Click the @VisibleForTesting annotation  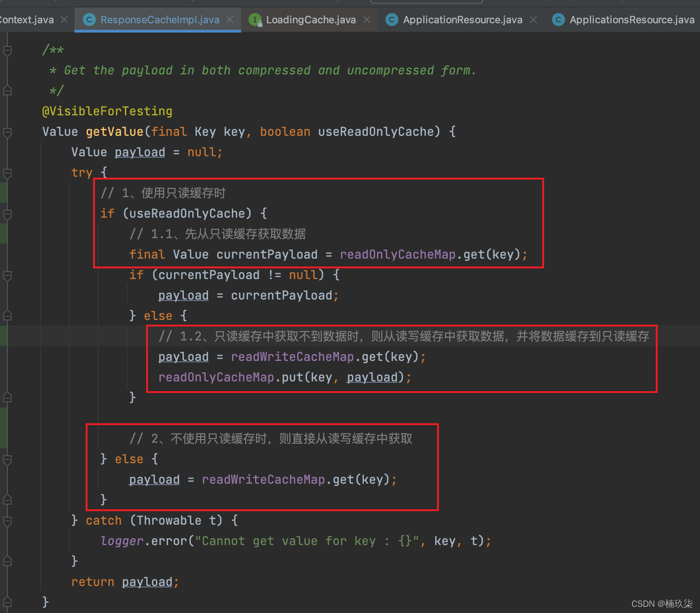[x=107, y=111]
